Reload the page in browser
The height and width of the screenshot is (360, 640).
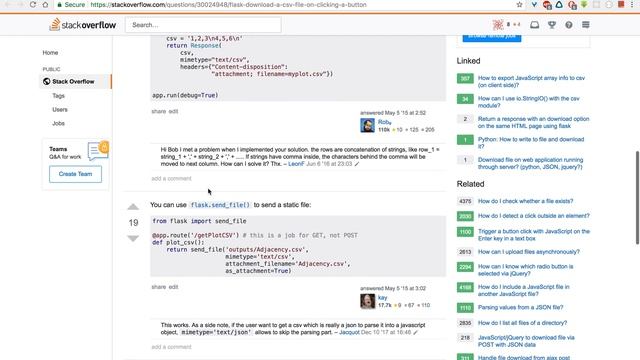(33, 5)
